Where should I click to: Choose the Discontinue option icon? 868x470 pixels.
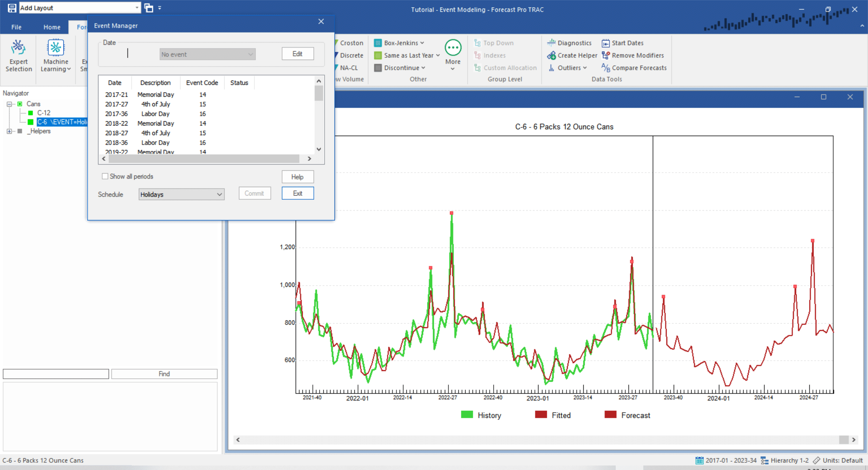pos(378,68)
